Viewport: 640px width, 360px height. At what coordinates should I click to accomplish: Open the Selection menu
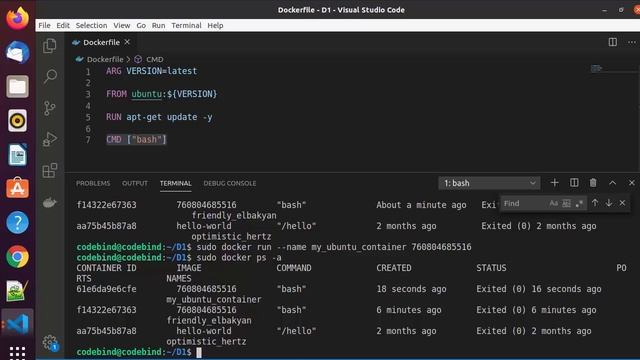[91, 25]
